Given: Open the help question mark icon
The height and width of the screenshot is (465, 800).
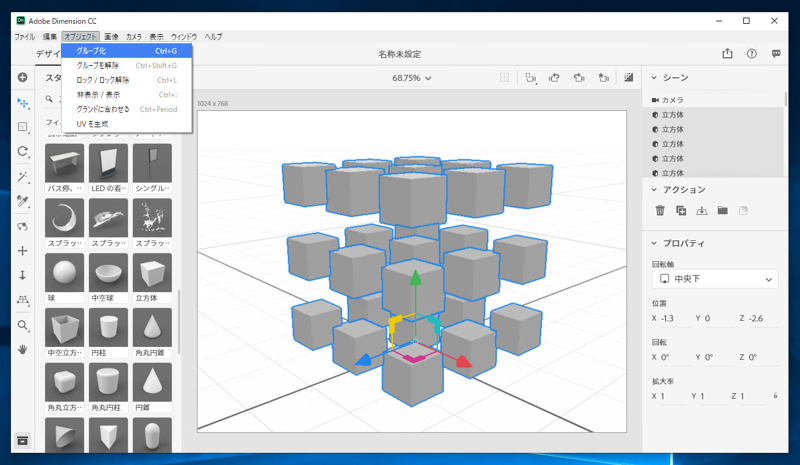Looking at the screenshot, I should 752,54.
